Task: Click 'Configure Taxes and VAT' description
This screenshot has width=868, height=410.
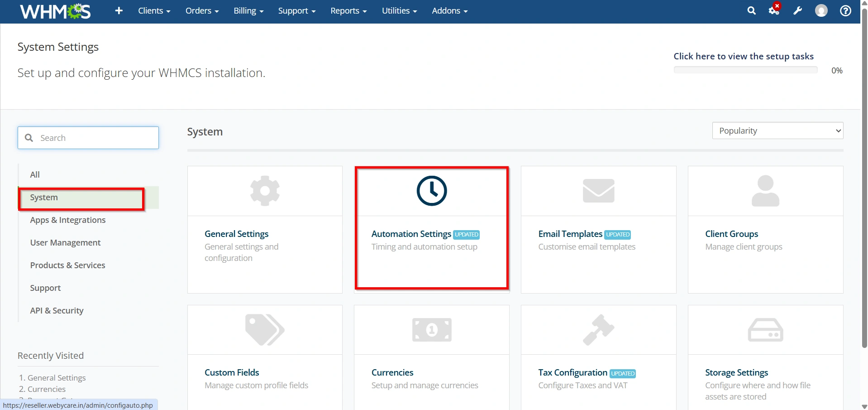Action: [583, 386]
